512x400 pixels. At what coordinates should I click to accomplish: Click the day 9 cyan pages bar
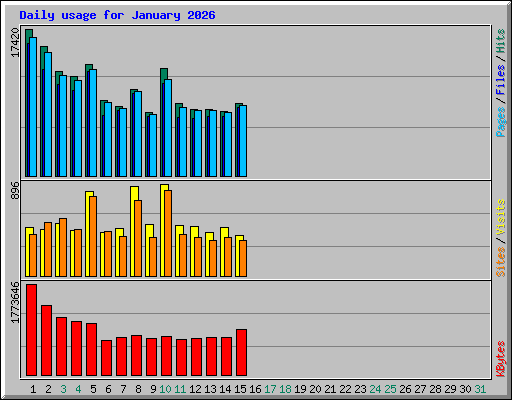(x=153, y=146)
